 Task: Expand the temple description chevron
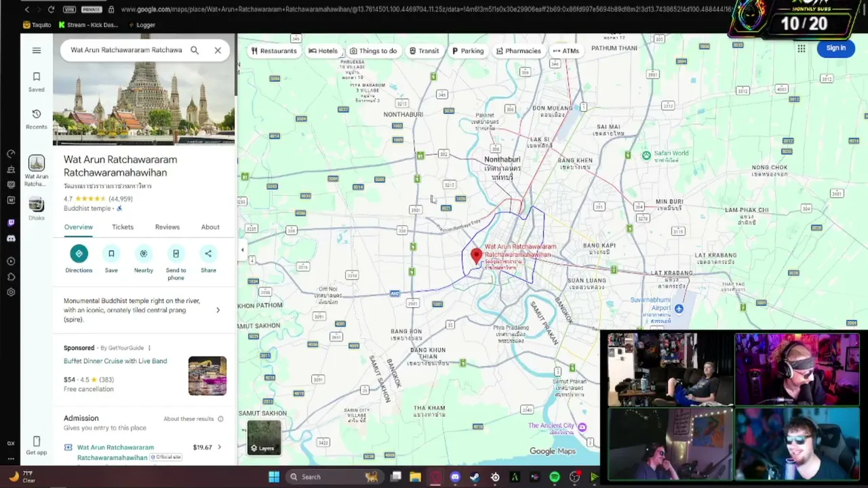(218, 310)
